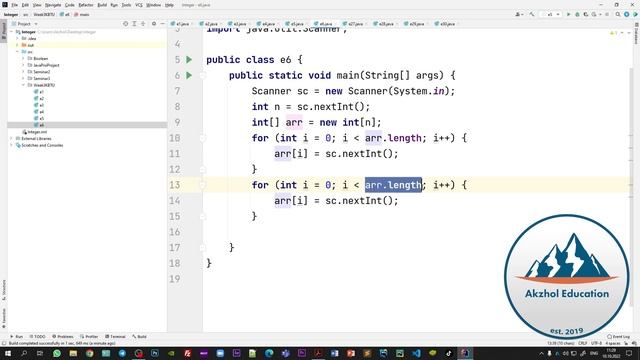Hide the Project tool window

coord(162,24)
